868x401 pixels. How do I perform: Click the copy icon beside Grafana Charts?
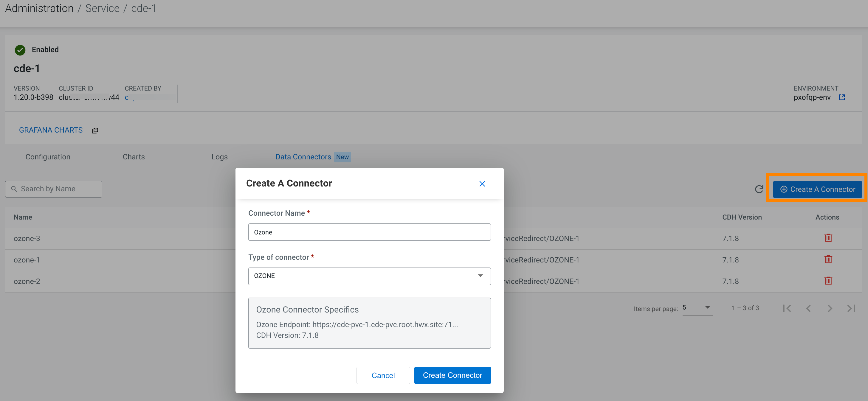coord(95,130)
